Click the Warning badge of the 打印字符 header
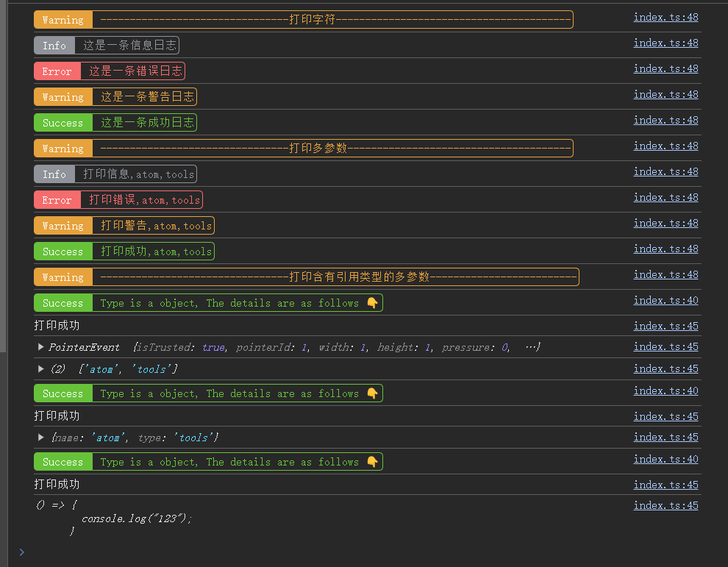 click(63, 20)
